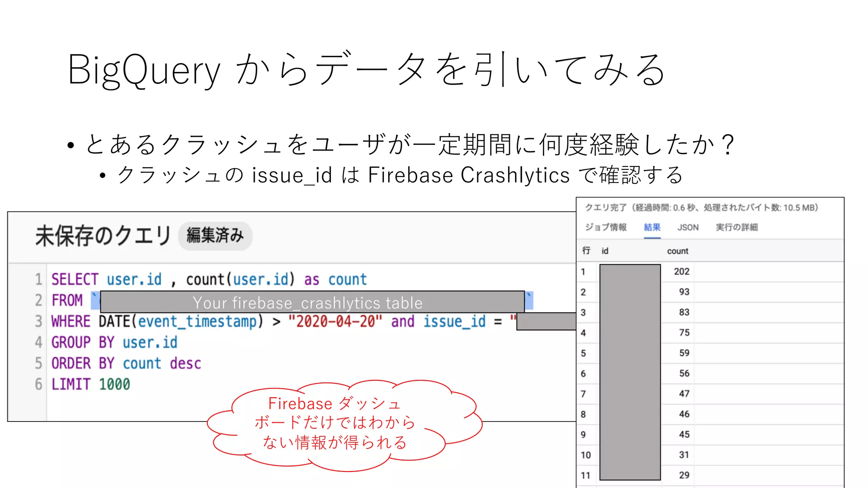Select count value 59
Screen dimensions: 868x488
(684, 353)
